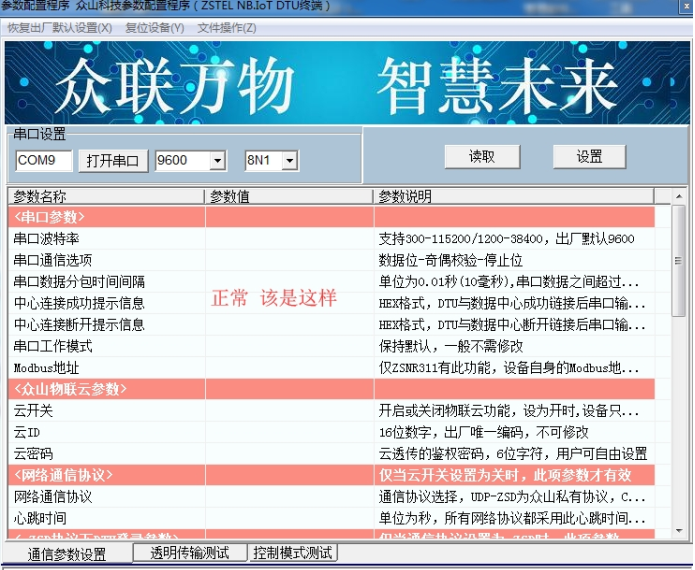Select the 中心连接断开提示信息 row
The width and height of the screenshot is (695, 570).
[x=331, y=325]
